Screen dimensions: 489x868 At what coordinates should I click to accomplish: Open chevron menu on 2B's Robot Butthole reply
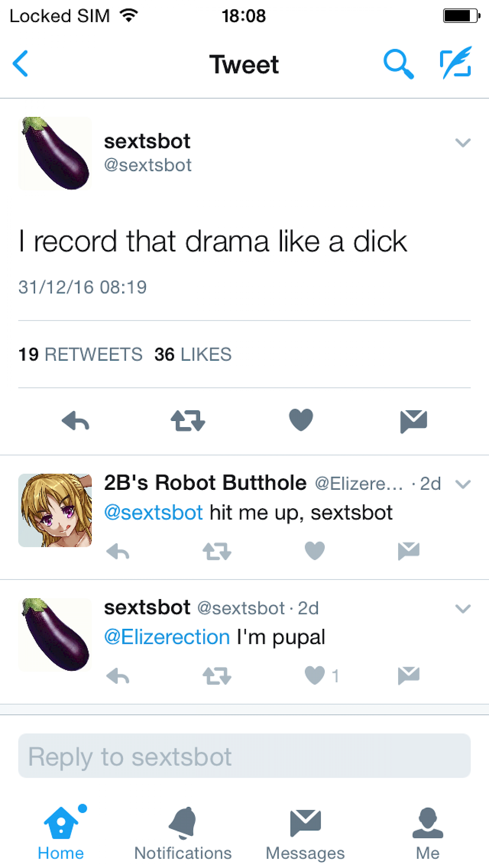463,484
